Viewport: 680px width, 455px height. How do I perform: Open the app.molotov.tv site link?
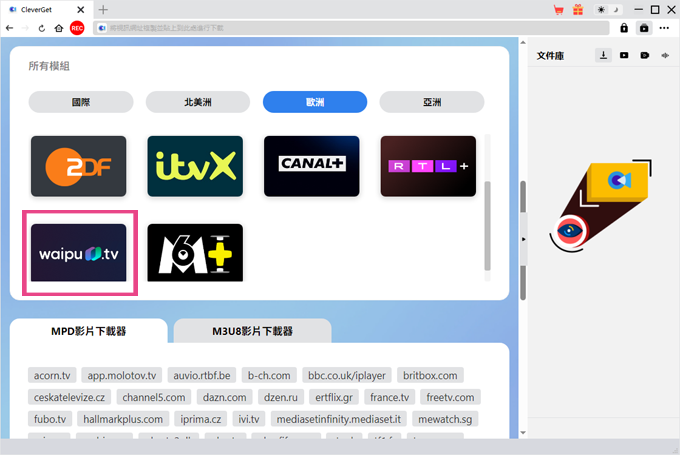(x=122, y=375)
